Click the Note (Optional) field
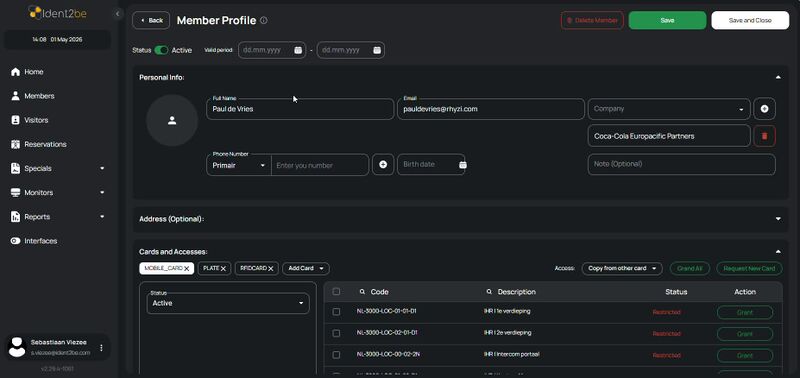 tap(682, 164)
